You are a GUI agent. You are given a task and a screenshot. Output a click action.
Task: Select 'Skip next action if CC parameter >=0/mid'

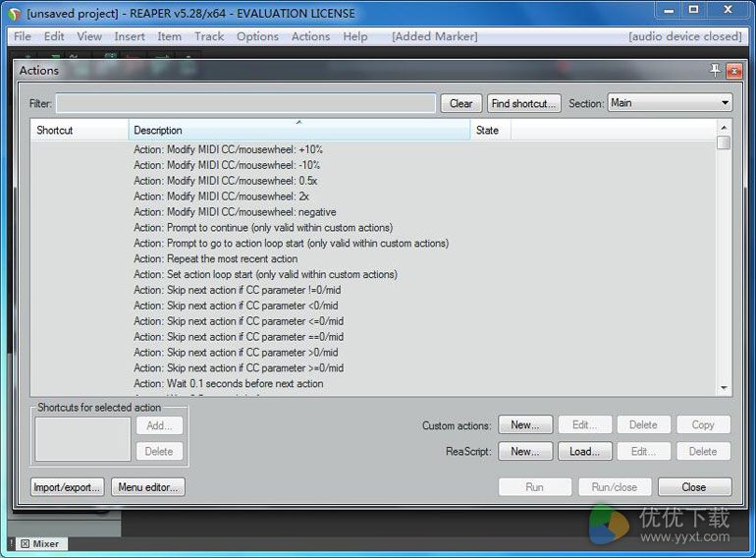239,368
